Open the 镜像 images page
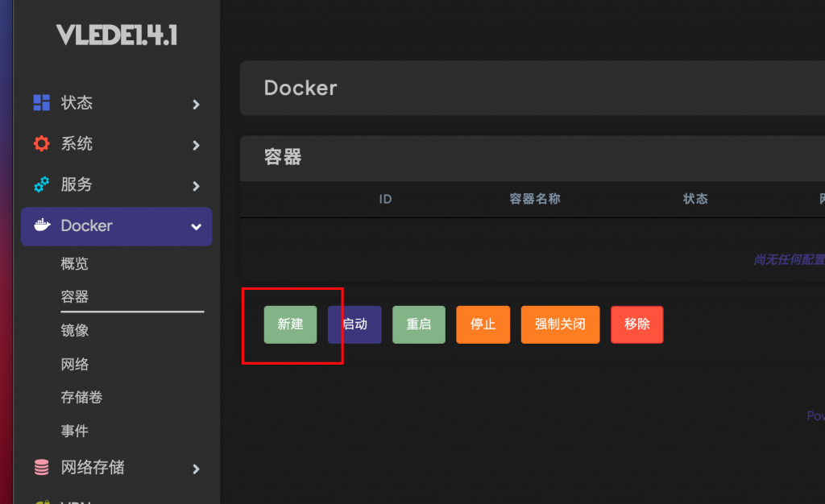The height and width of the screenshot is (504, 825). point(75,331)
